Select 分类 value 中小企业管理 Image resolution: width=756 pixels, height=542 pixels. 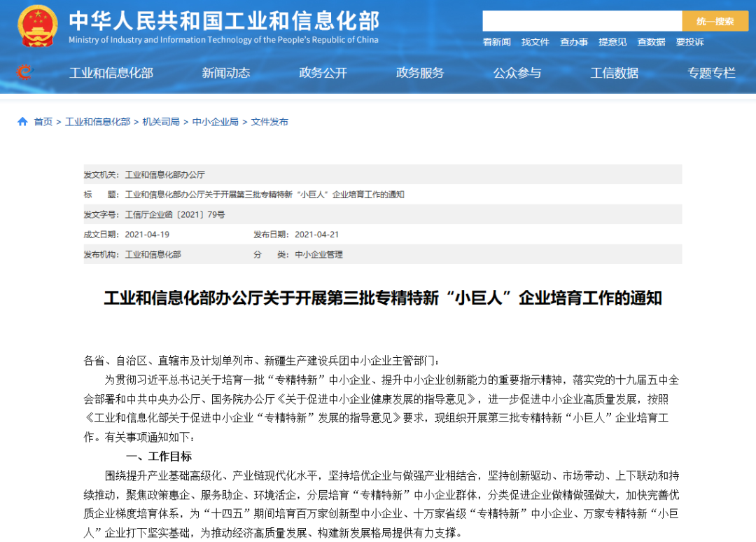coord(318,254)
